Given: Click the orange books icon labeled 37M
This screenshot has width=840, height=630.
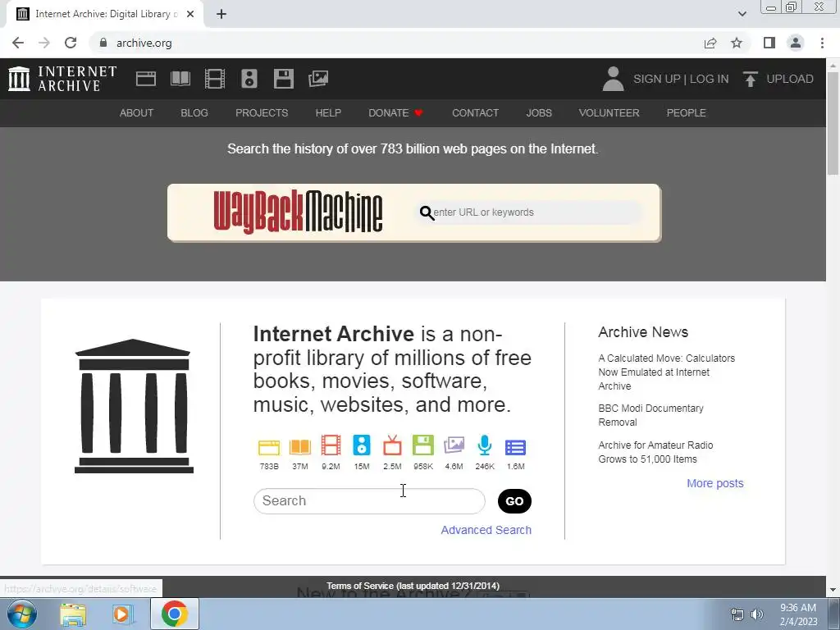Looking at the screenshot, I should [x=300, y=447].
